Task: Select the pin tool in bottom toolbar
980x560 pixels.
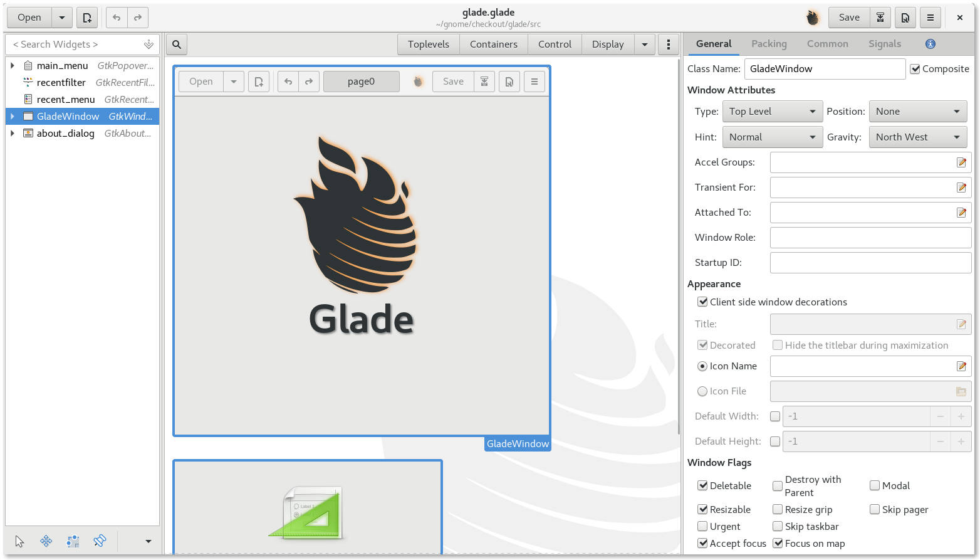Action: [100, 541]
